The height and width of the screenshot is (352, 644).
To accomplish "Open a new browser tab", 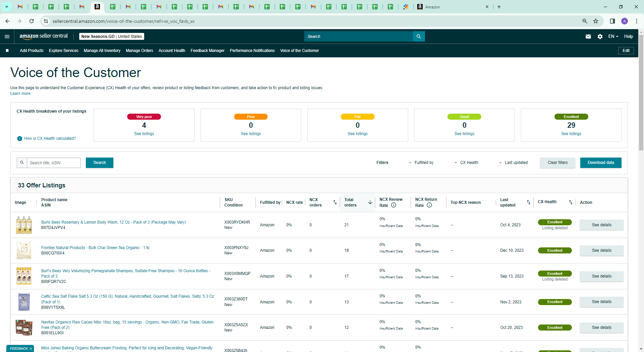I will (x=499, y=7).
